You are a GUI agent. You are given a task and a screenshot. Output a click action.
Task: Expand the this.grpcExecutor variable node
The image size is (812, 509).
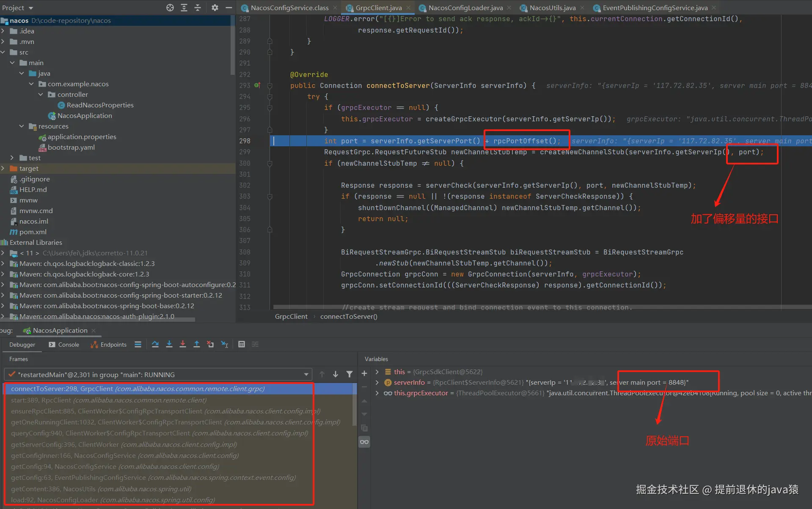377,393
